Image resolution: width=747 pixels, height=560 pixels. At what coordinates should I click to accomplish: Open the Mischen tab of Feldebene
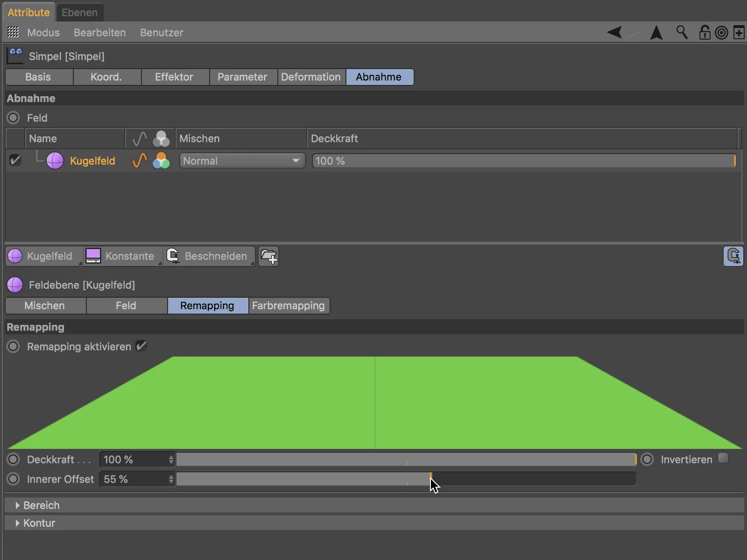(x=46, y=306)
